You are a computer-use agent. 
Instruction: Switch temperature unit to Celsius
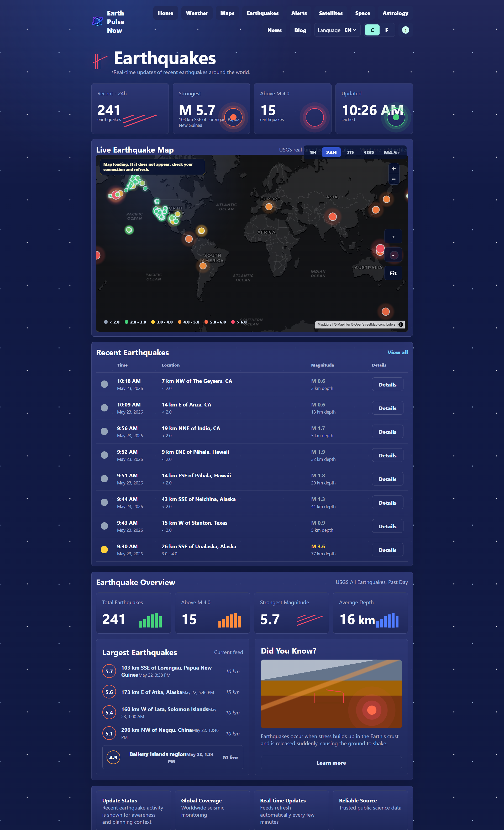coord(372,30)
